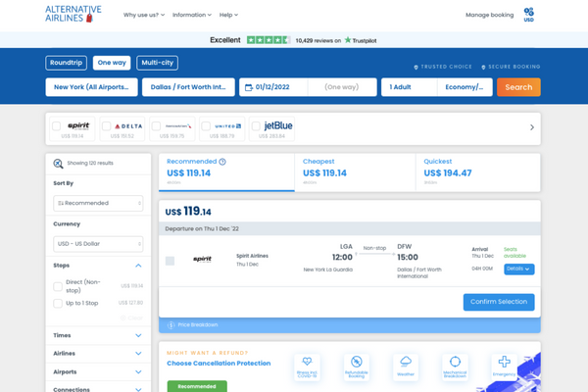Click the Price Breakdown dollar icon
Screen dimensions: 588x392
tap(171, 325)
